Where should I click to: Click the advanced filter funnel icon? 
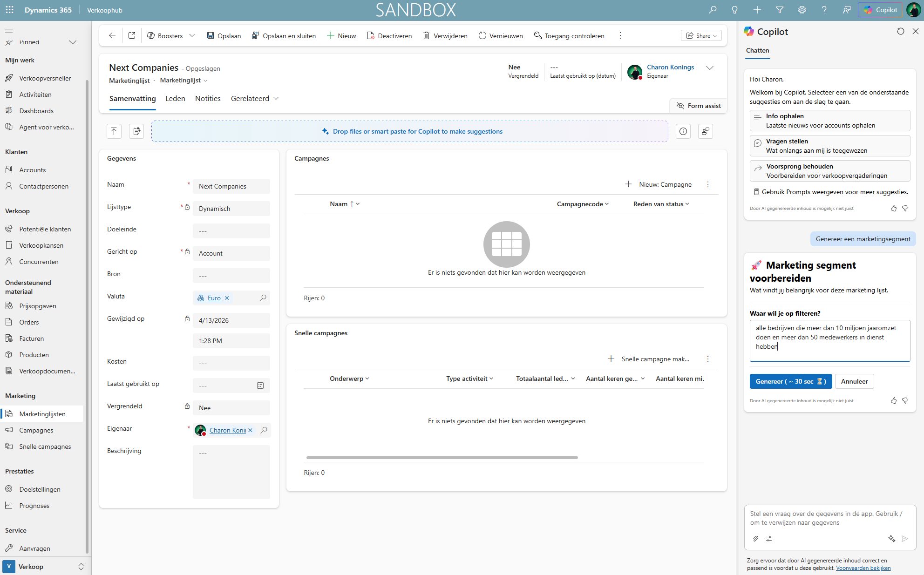pyautogui.click(x=779, y=10)
